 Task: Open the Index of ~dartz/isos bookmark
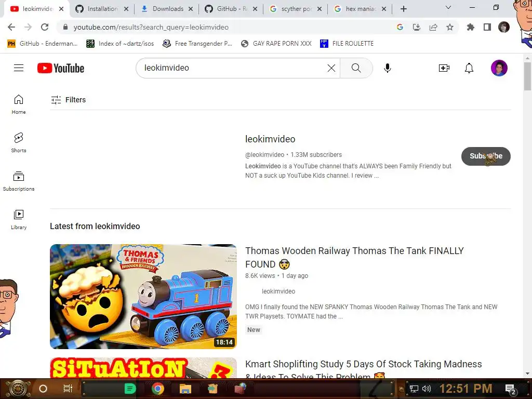[120, 44]
